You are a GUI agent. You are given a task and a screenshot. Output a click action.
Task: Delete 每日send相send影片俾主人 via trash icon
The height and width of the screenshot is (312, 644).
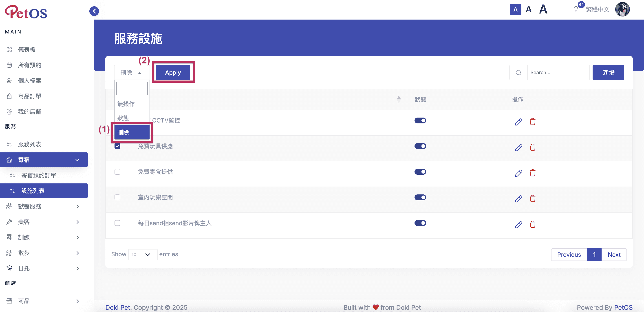click(532, 224)
